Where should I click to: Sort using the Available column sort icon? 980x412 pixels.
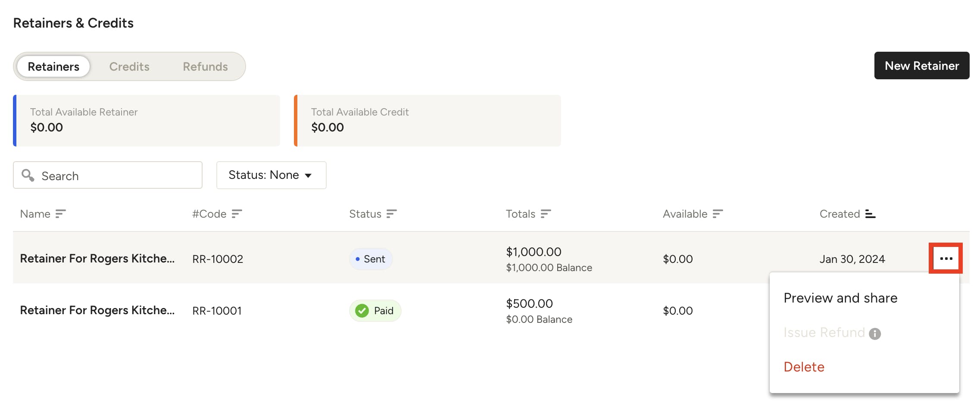tap(718, 214)
